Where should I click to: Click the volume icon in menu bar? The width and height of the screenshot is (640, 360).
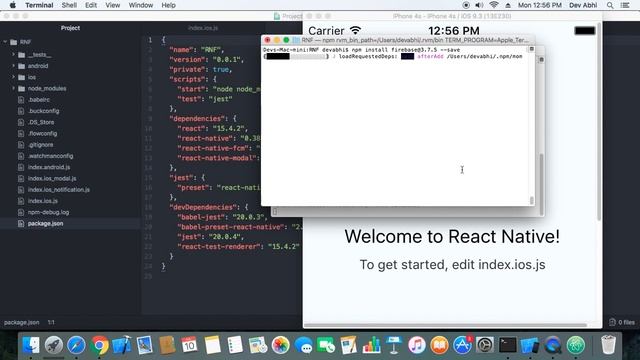pyautogui.click(x=479, y=5)
